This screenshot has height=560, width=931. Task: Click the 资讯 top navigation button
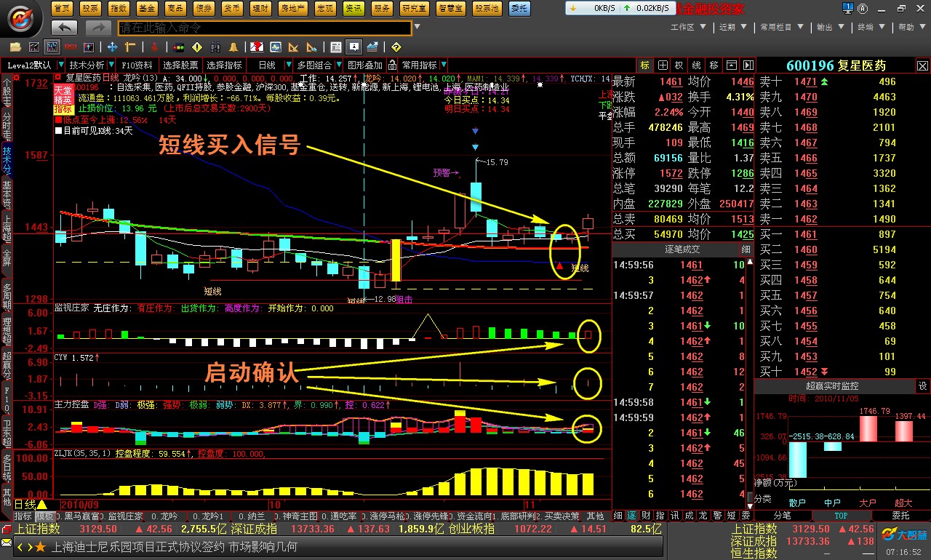click(353, 8)
